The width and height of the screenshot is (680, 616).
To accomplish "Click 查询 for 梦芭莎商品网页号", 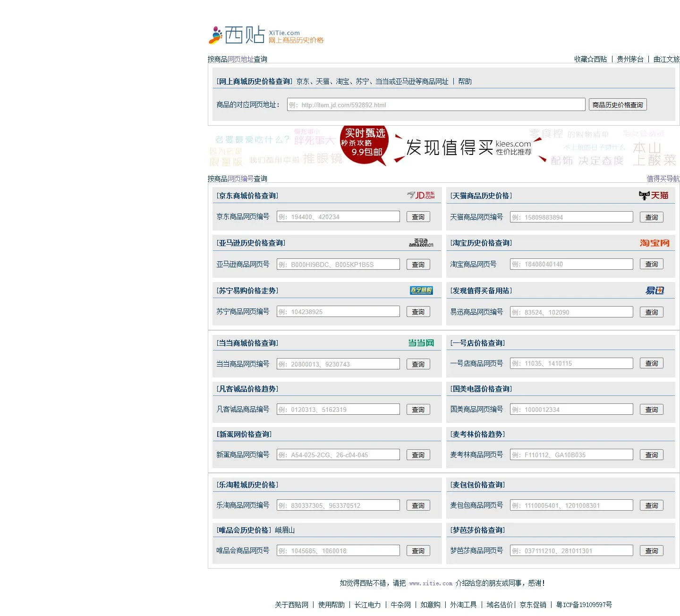I will 652,551.
